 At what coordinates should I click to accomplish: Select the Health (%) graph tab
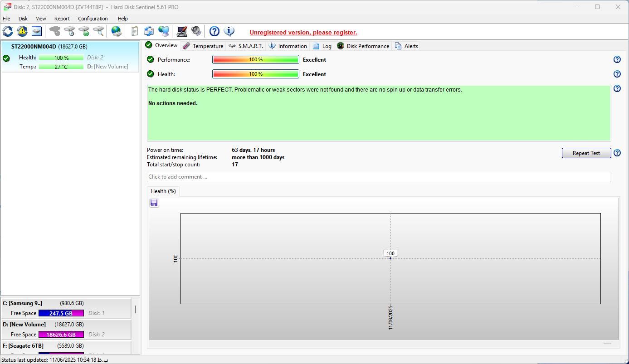tap(163, 191)
